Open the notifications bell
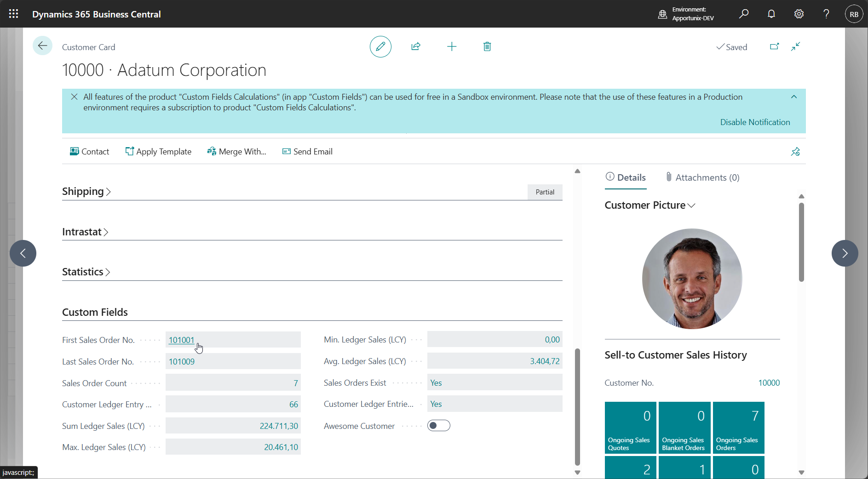This screenshot has height=479, width=868. pos(771,14)
